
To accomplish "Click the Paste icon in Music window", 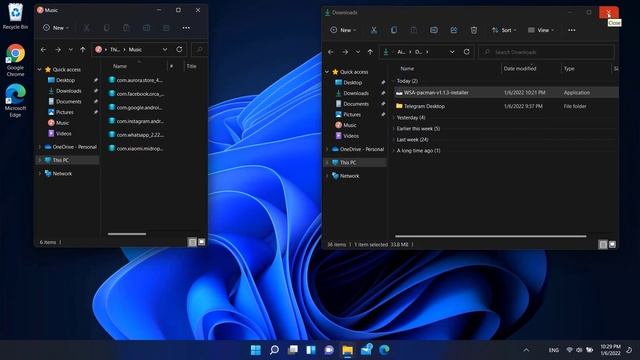I will pyautogui.click(x=127, y=28).
